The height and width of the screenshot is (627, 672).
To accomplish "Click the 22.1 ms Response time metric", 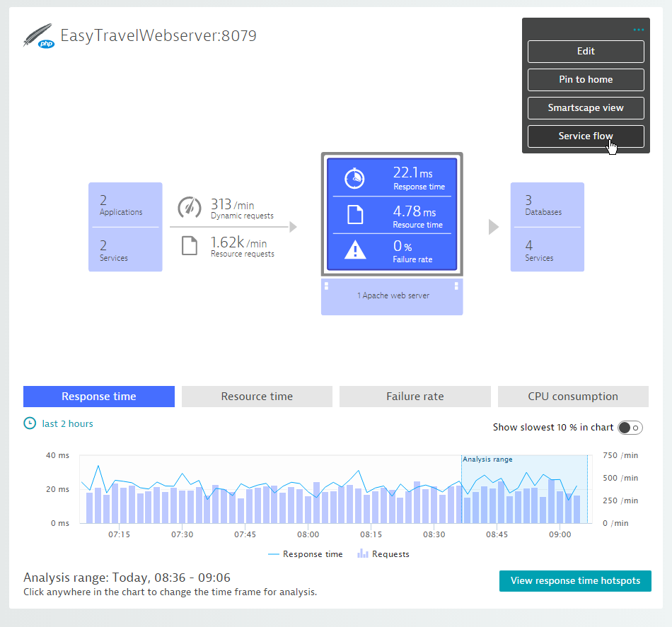I will click(x=392, y=177).
